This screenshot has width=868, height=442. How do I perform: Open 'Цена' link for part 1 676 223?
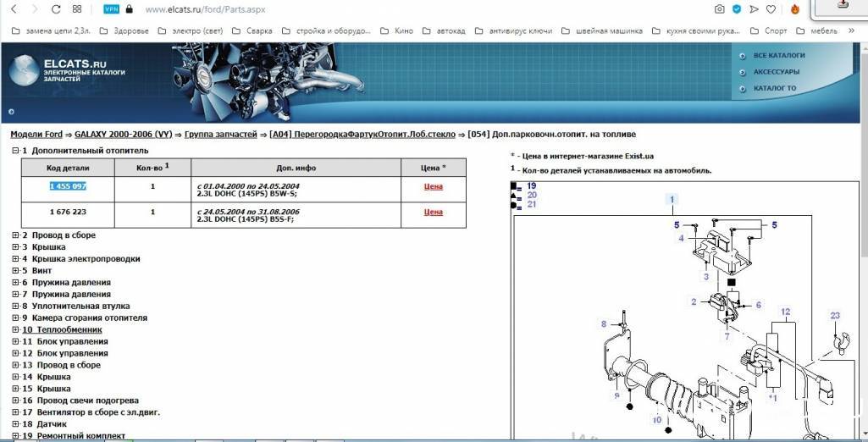pyautogui.click(x=433, y=213)
